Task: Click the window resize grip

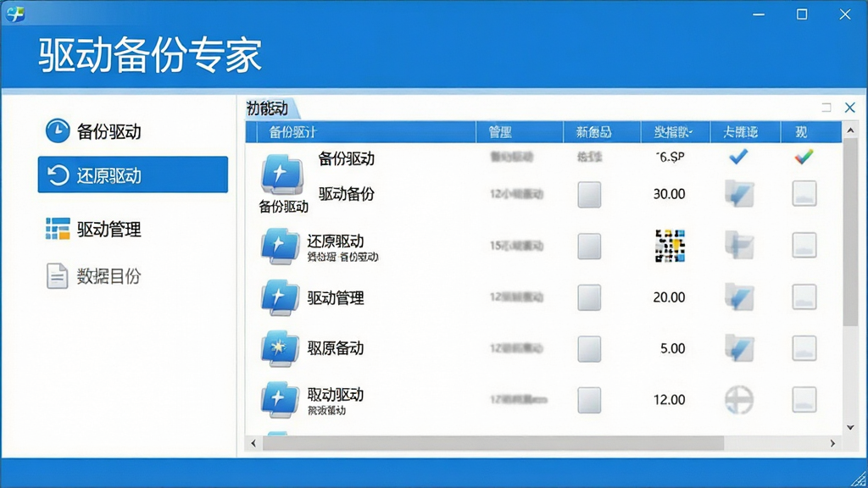Action: click(860, 480)
